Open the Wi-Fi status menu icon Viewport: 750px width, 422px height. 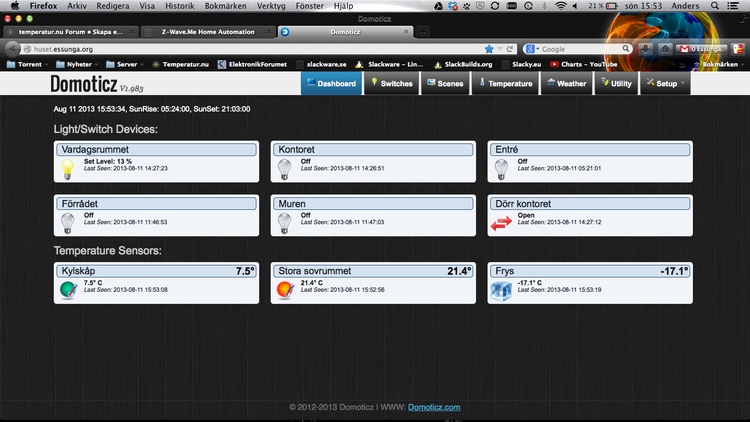pyautogui.click(x=562, y=6)
